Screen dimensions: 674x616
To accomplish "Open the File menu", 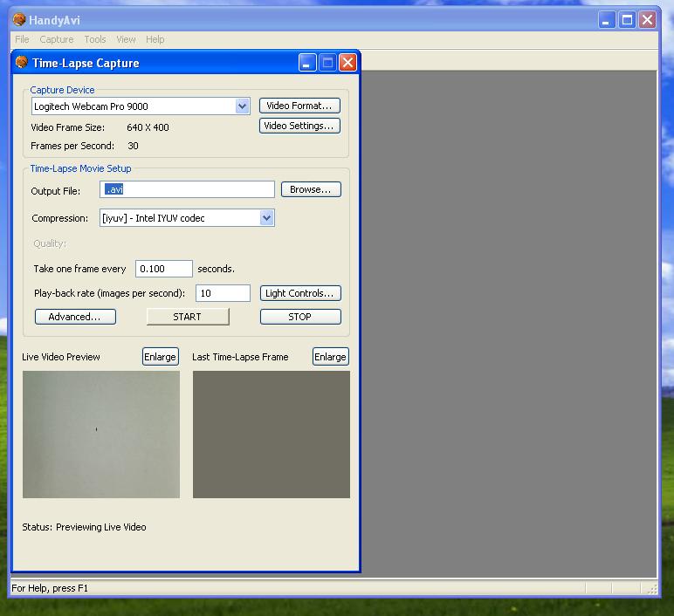I will 22,39.
